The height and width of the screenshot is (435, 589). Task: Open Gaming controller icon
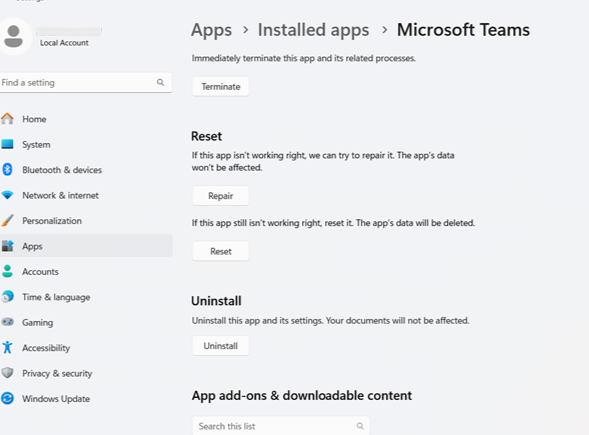(7, 322)
